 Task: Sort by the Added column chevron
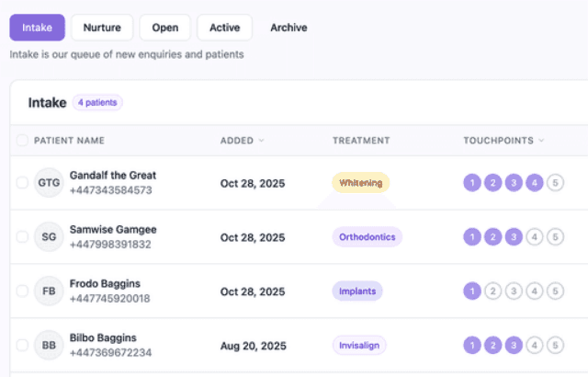262,141
